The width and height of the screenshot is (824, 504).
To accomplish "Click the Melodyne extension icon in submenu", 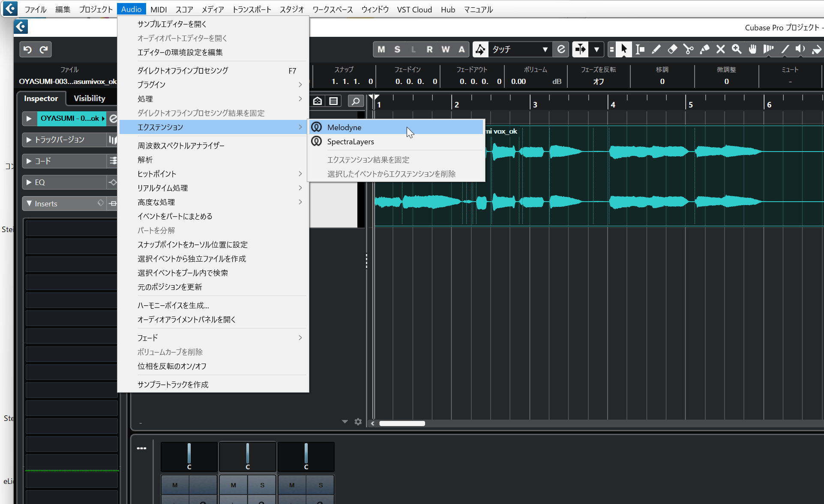I will coord(316,127).
